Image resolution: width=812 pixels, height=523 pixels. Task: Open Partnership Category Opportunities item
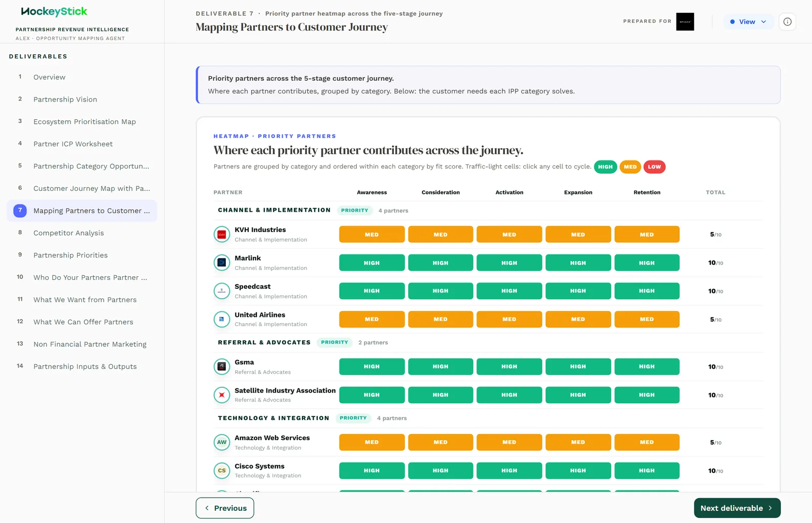[x=82, y=166]
